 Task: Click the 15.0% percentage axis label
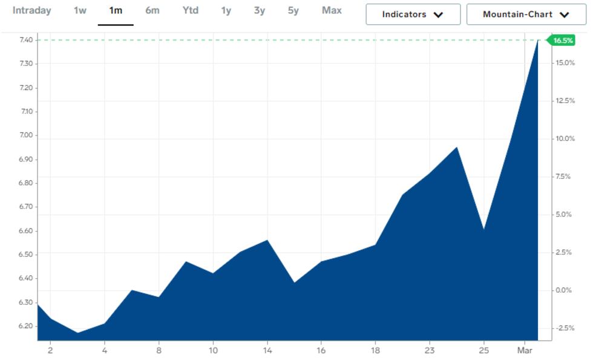pyautogui.click(x=565, y=63)
